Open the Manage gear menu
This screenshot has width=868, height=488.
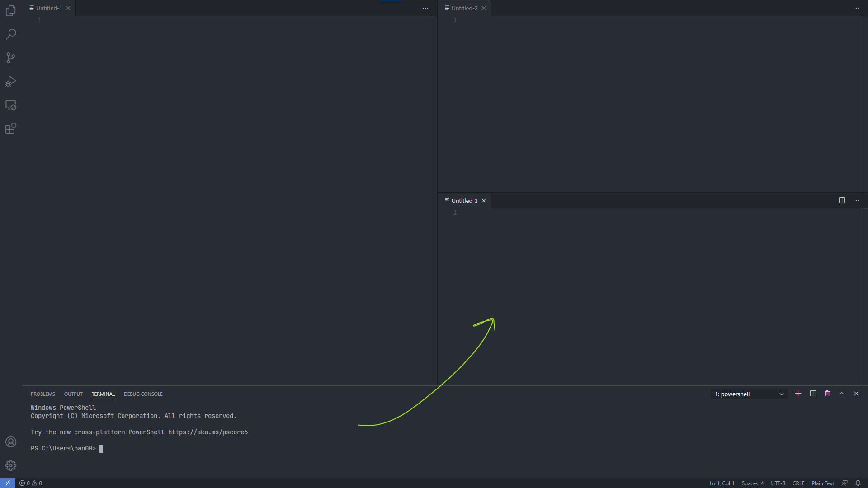click(x=11, y=465)
